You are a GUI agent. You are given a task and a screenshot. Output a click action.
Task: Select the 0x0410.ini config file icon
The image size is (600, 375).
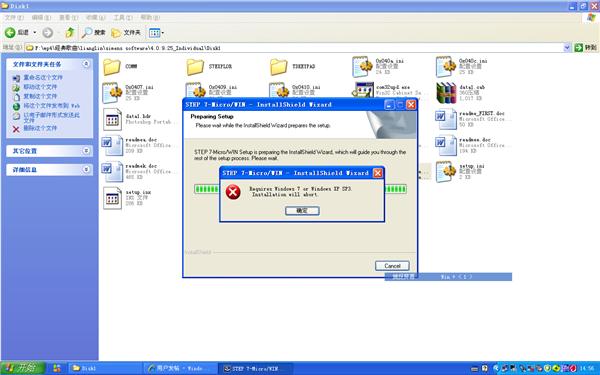pyautogui.click(x=279, y=90)
